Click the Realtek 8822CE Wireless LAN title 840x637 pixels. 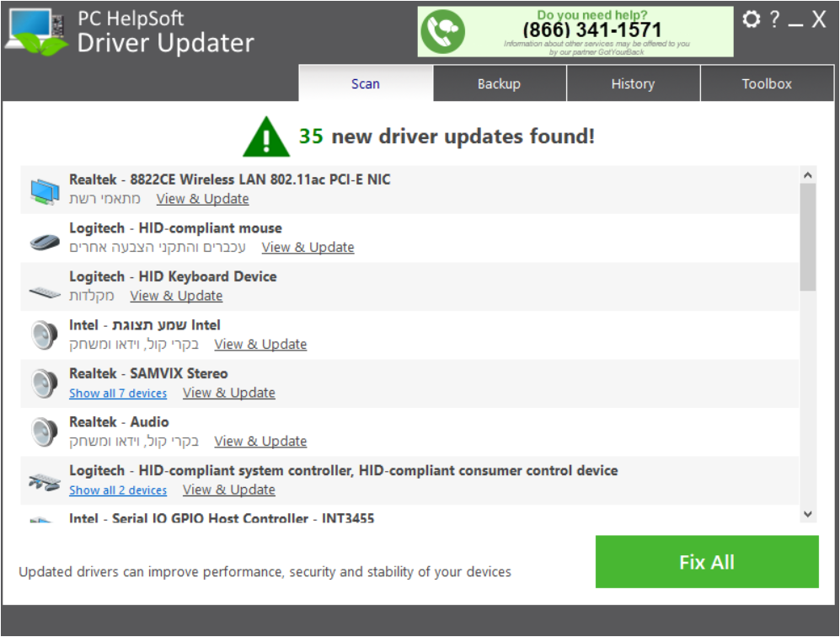(x=230, y=179)
